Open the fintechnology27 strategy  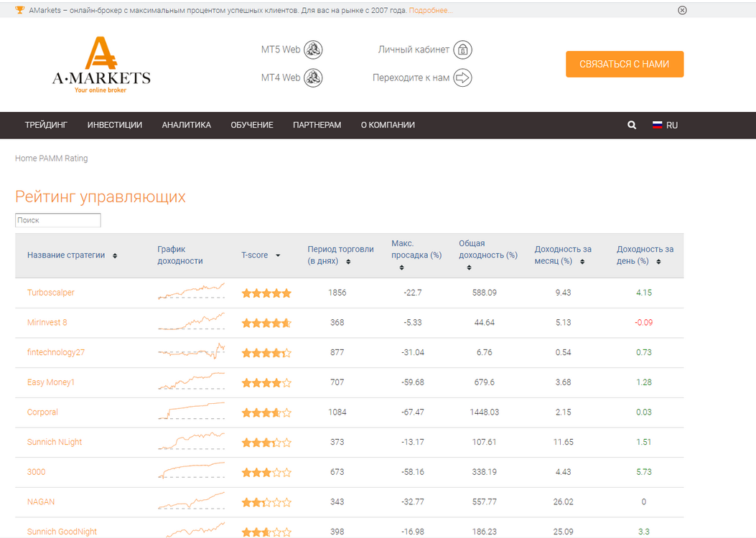click(56, 352)
